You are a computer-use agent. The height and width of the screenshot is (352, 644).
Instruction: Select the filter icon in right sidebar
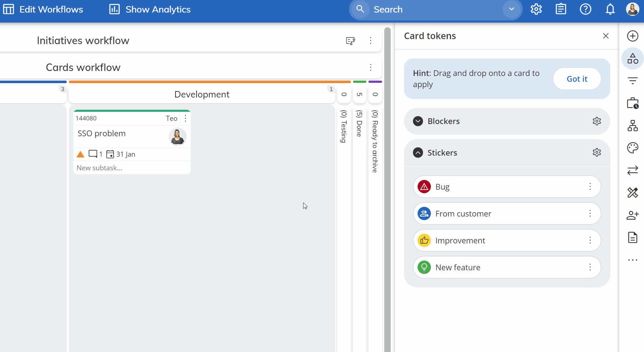click(x=633, y=81)
